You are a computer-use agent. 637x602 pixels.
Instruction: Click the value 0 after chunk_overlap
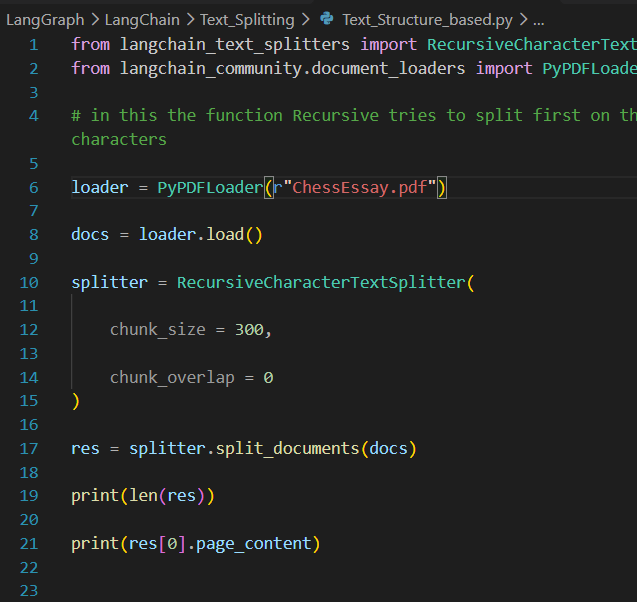pyautogui.click(x=268, y=378)
